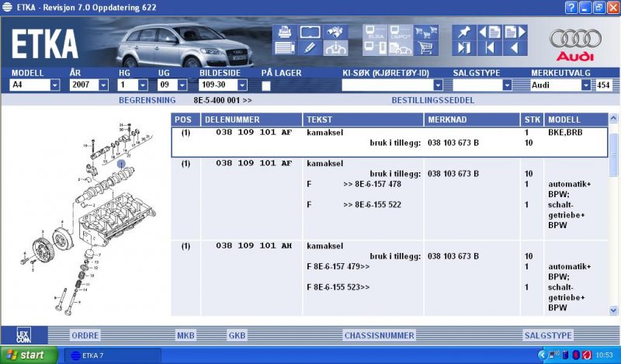Select the ORDRE tab in bottom bar
621x364 pixels.
click(x=85, y=335)
